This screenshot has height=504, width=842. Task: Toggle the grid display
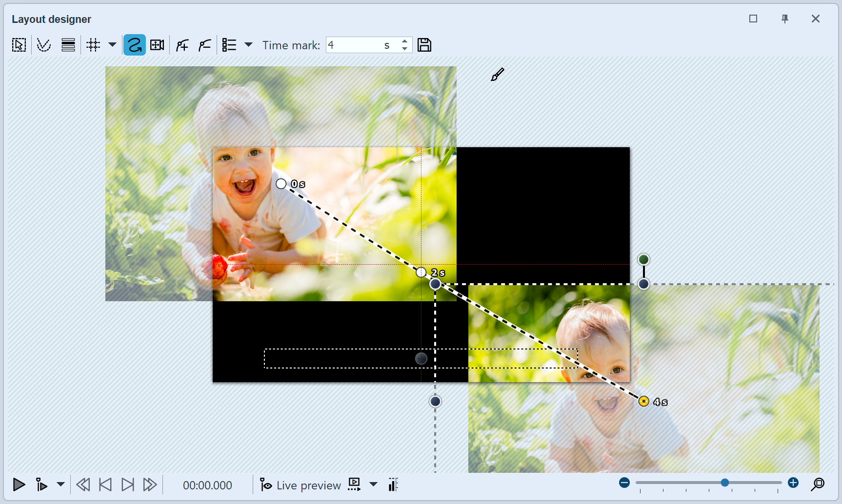pos(93,45)
